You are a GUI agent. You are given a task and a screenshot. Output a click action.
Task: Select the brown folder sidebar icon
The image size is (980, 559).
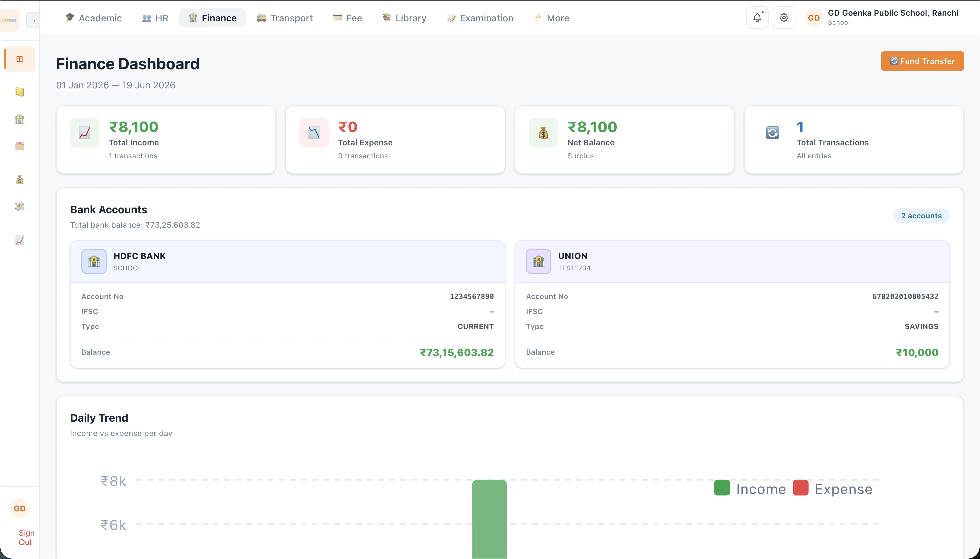point(20,146)
